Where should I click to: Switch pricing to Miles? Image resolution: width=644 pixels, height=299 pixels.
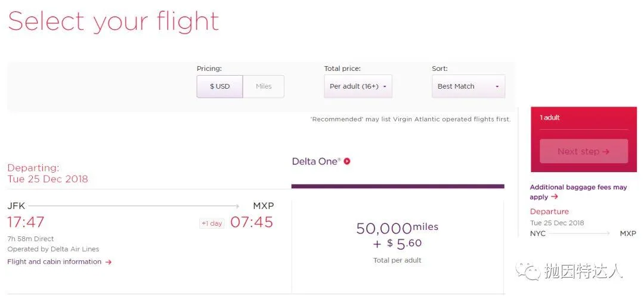pos(264,86)
